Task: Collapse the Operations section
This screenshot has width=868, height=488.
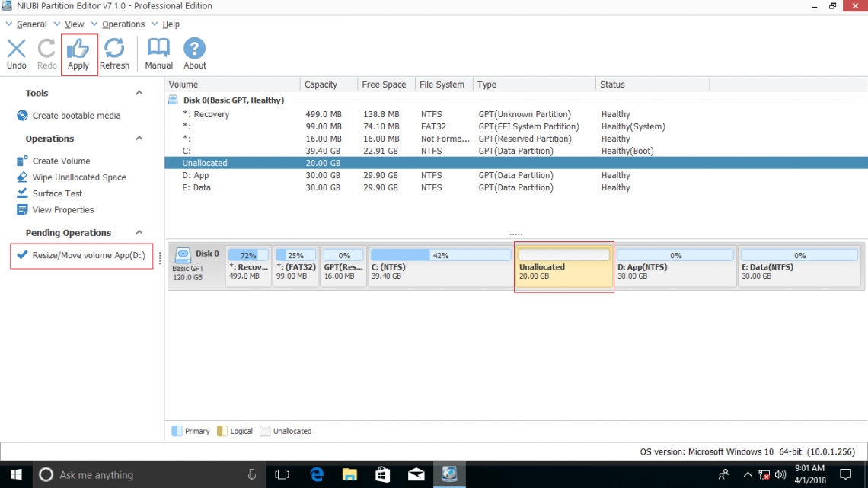Action: [x=139, y=139]
